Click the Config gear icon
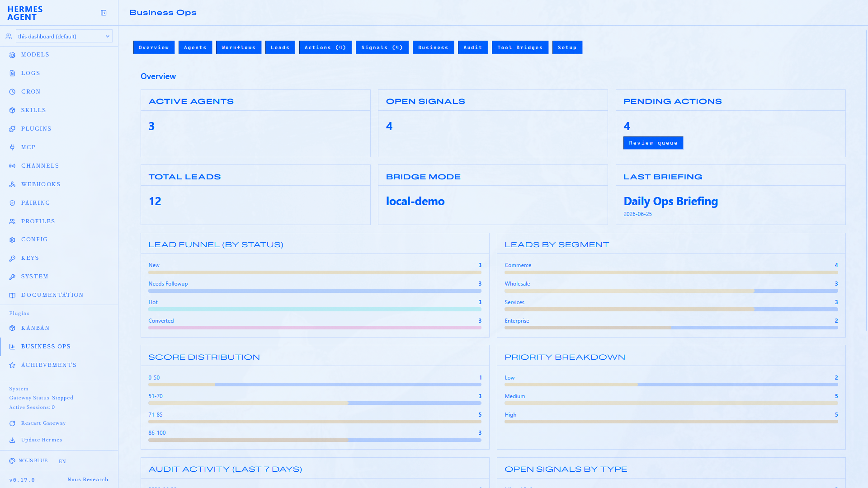The height and width of the screenshot is (488, 868). [12, 240]
